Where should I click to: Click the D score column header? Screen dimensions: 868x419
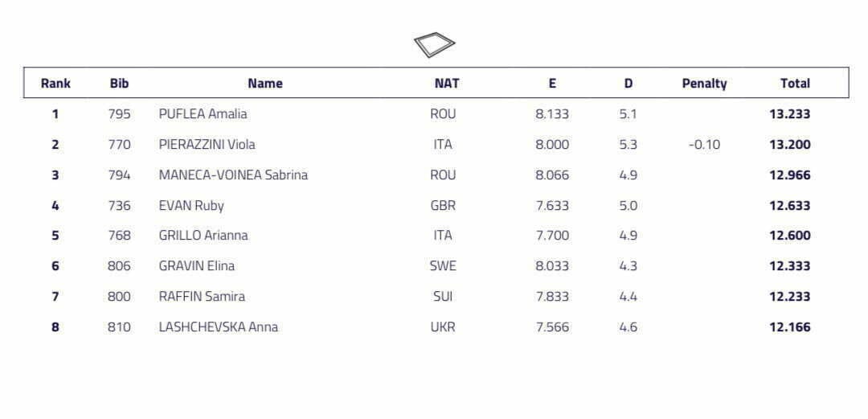tap(628, 83)
